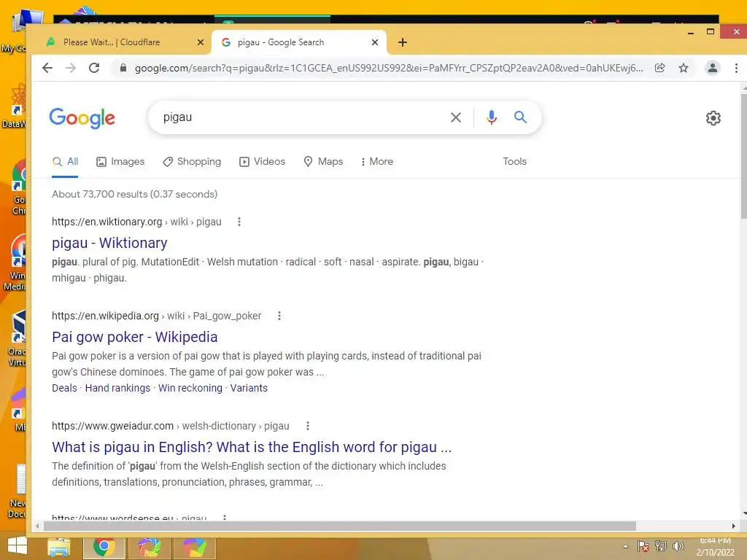Start voice search with microphone icon
Viewport: 747px width, 560px height.
[492, 117]
